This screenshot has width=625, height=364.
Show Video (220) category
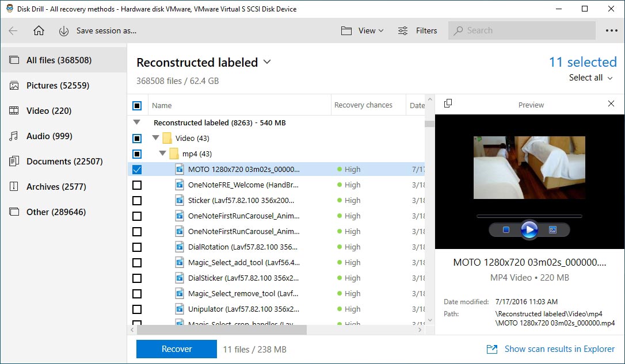click(64, 111)
